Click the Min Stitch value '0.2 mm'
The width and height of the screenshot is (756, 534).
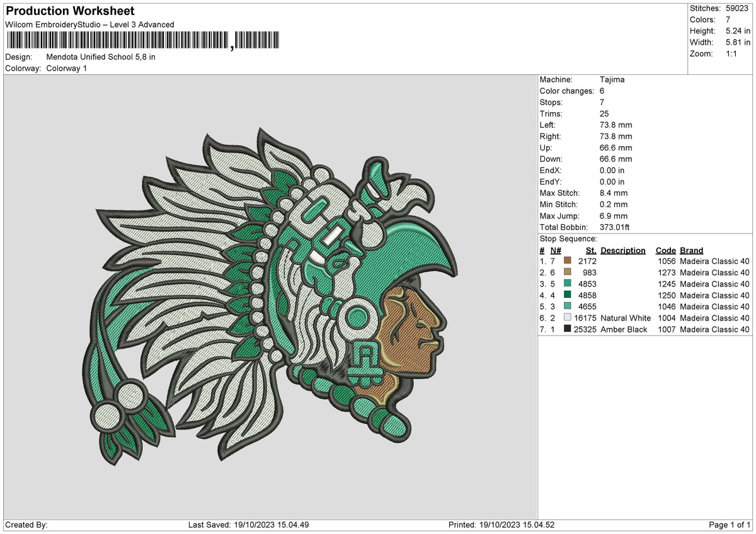tap(614, 205)
